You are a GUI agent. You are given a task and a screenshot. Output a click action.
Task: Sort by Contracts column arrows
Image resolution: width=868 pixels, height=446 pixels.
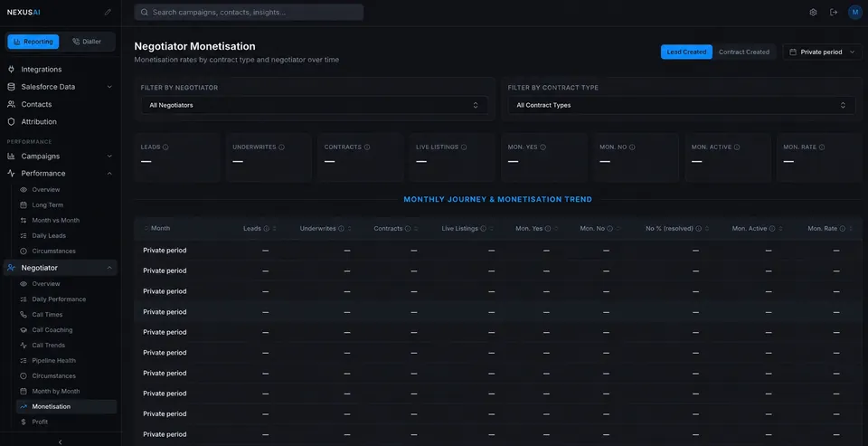[416, 229]
